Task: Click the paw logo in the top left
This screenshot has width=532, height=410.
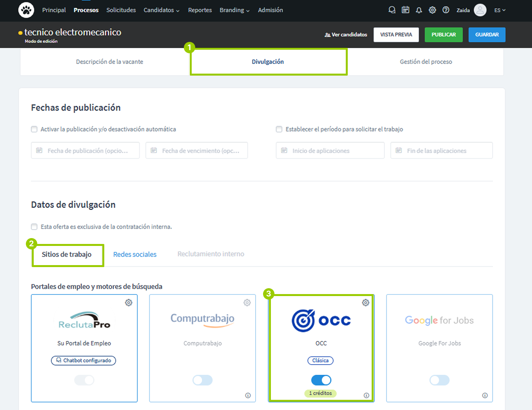Action: [x=26, y=10]
